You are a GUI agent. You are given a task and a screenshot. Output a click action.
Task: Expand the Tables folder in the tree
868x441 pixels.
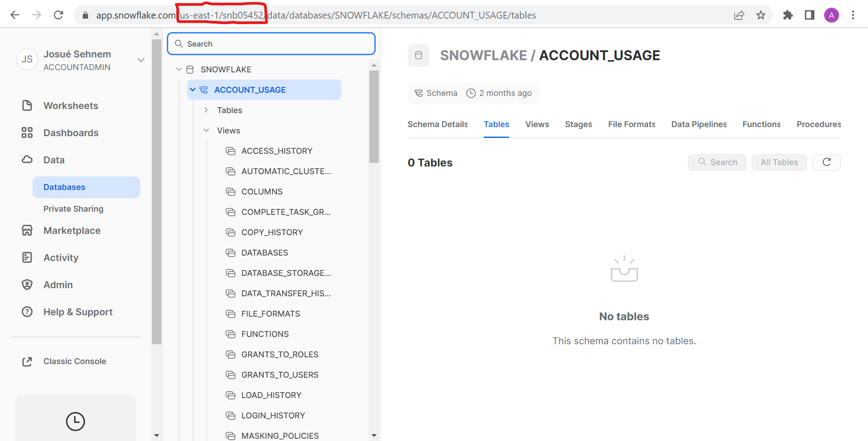206,110
